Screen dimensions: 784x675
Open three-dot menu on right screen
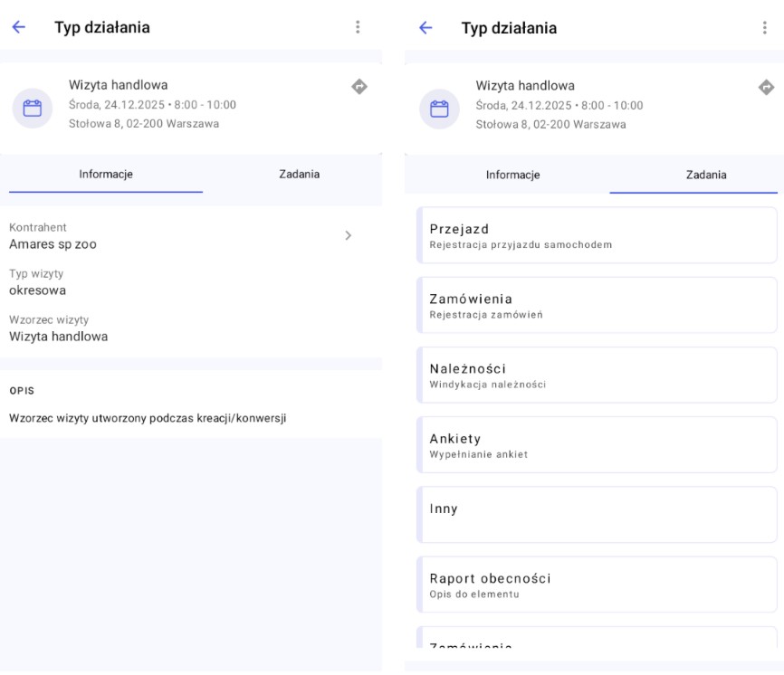tap(765, 28)
